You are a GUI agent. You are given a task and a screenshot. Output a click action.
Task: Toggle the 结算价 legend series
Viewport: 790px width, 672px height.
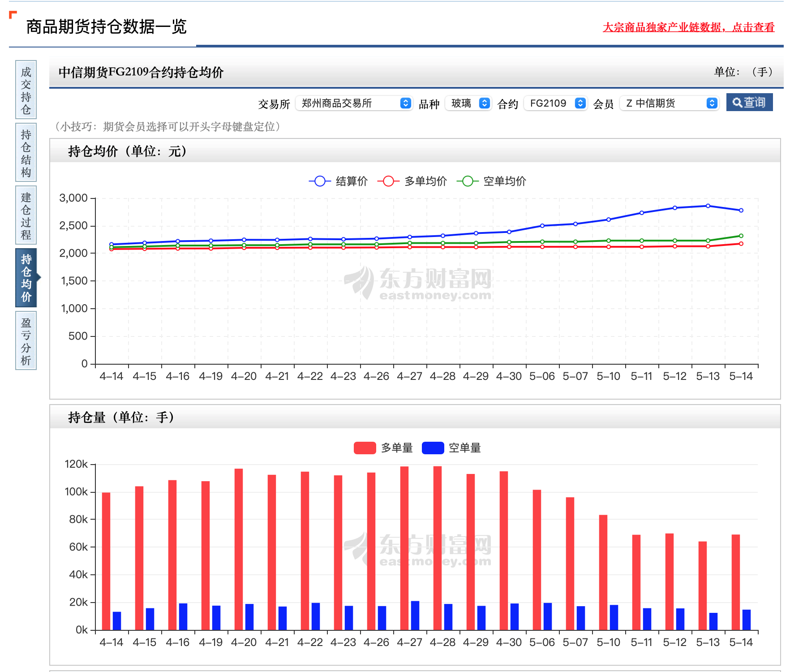tap(338, 181)
